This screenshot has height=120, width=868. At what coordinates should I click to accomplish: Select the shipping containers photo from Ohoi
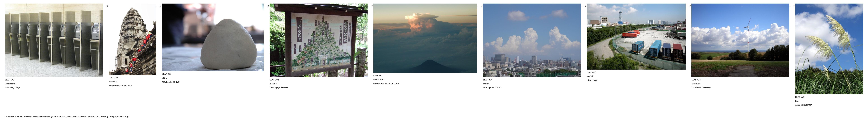click(636, 37)
